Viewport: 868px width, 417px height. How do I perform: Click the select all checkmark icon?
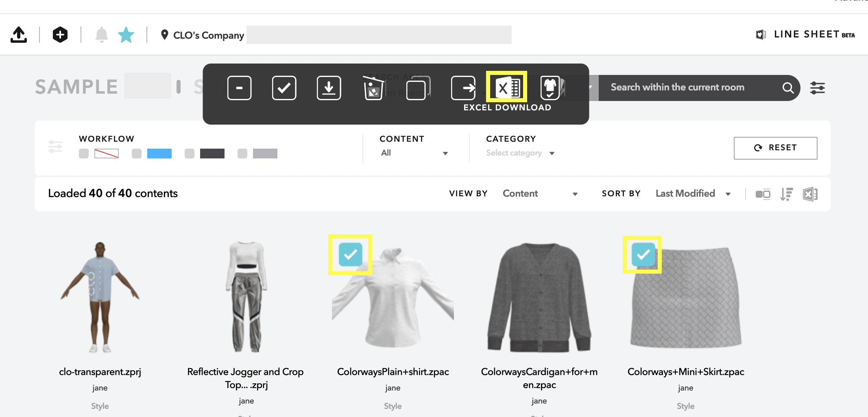284,88
